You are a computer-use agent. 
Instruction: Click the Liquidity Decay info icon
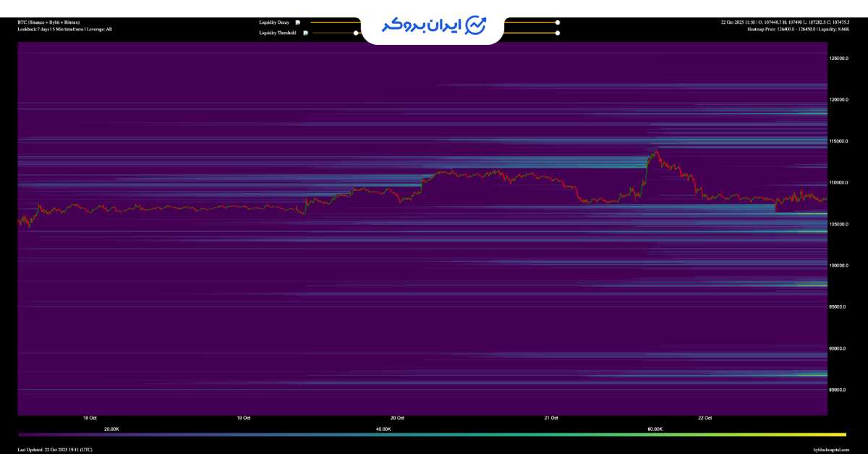pyautogui.click(x=297, y=22)
